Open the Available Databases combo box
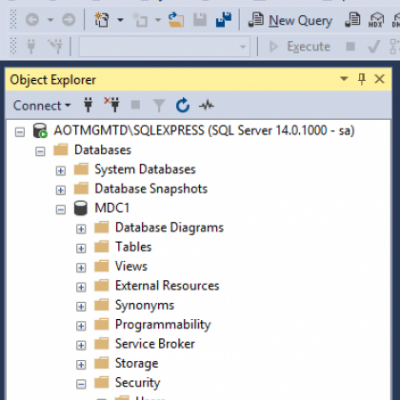 (x=164, y=46)
